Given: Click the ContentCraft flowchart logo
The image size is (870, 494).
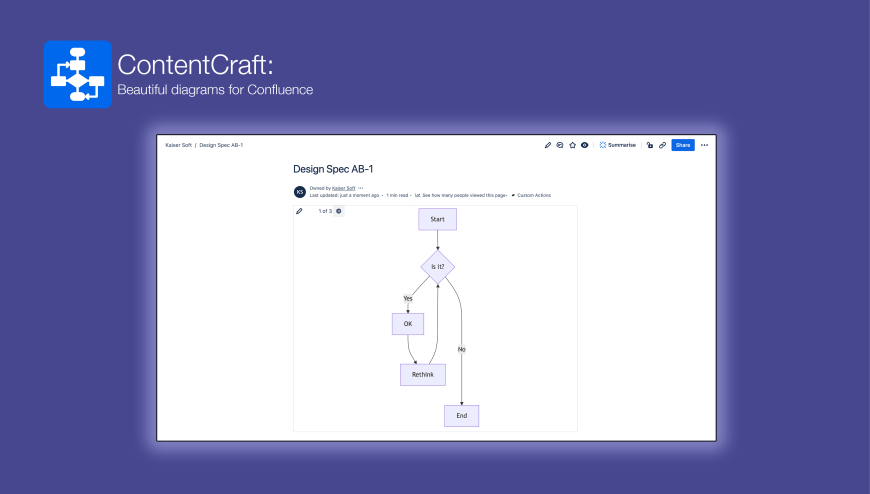Looking at the screenshot, I should [x=78, y=74].
